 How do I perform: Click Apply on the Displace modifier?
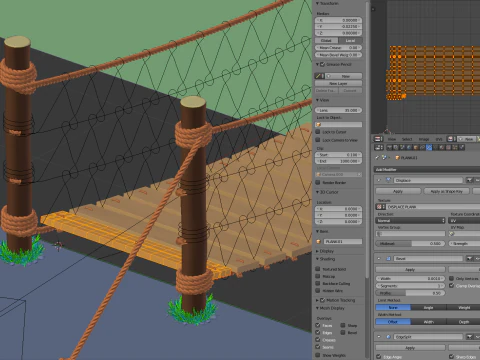click(x=398, y=191)
